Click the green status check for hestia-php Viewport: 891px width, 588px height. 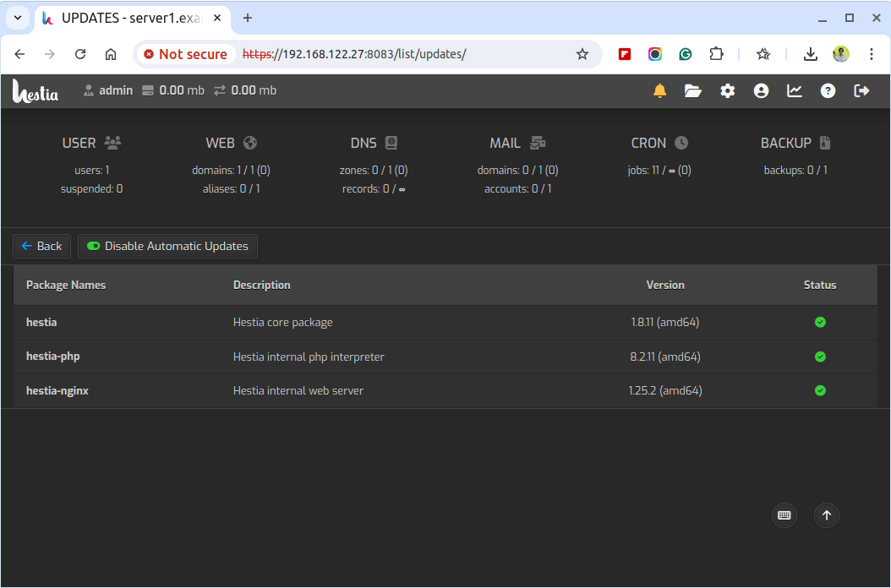(x=820, y=357)
